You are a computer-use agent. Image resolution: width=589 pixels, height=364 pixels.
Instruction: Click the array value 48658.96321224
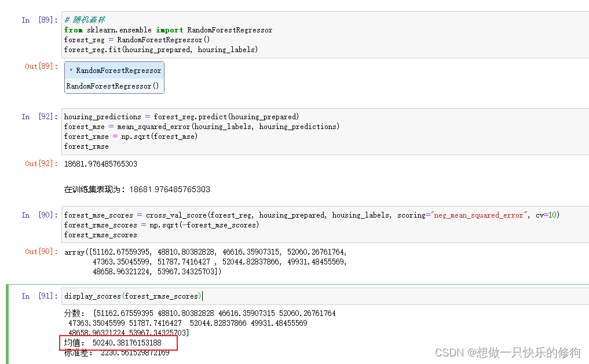pos(122,271)
